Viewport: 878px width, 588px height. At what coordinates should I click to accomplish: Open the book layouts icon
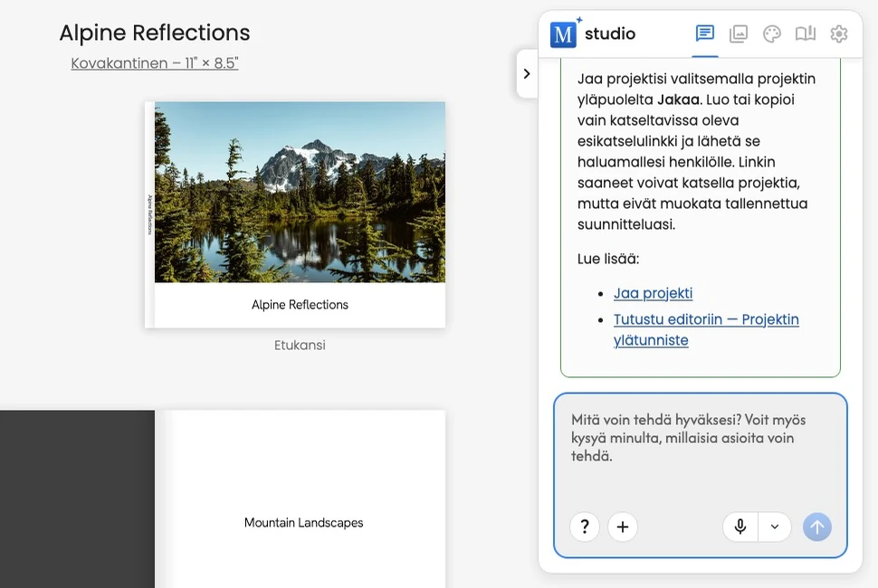click(806, 33)
